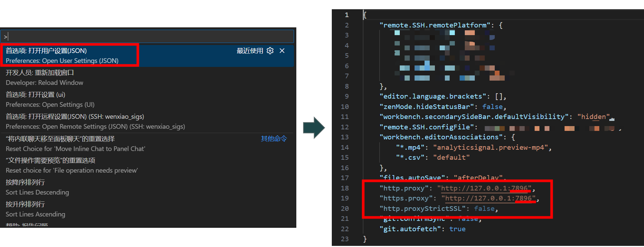Viewport: 644px width, 247px height.
Task: Select Reset Choice for Move Inline Chat
Action: pyautogui.click(x=75, y=143)
